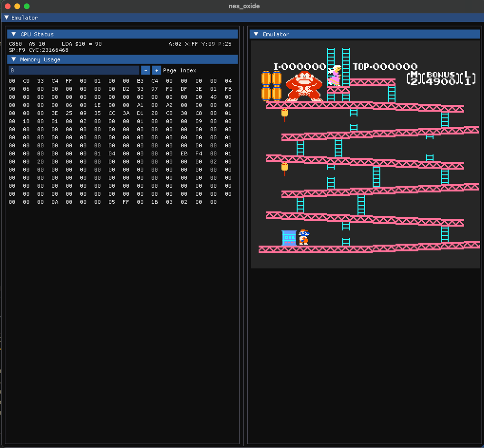Increase page index with plus button
The image size is (484, 448).
click(156, 70)
